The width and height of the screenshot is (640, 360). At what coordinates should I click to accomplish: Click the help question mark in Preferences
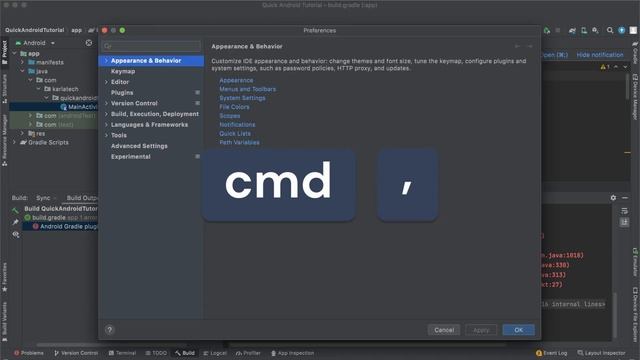pos(109,330)
